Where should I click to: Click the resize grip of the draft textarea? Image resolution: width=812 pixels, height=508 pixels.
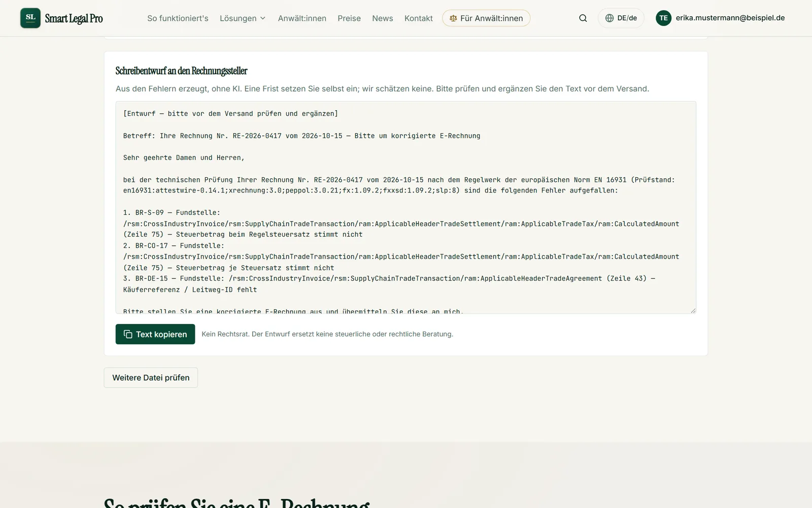tap(693, 310)
